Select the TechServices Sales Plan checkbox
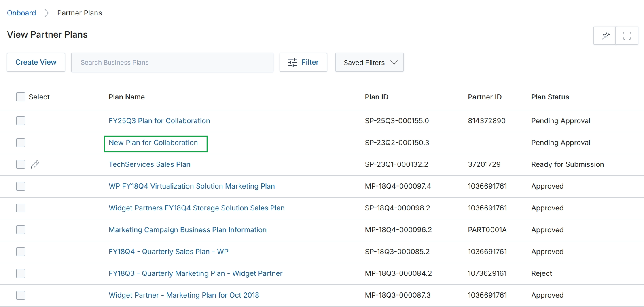644x307 pixels. point(21,164)
